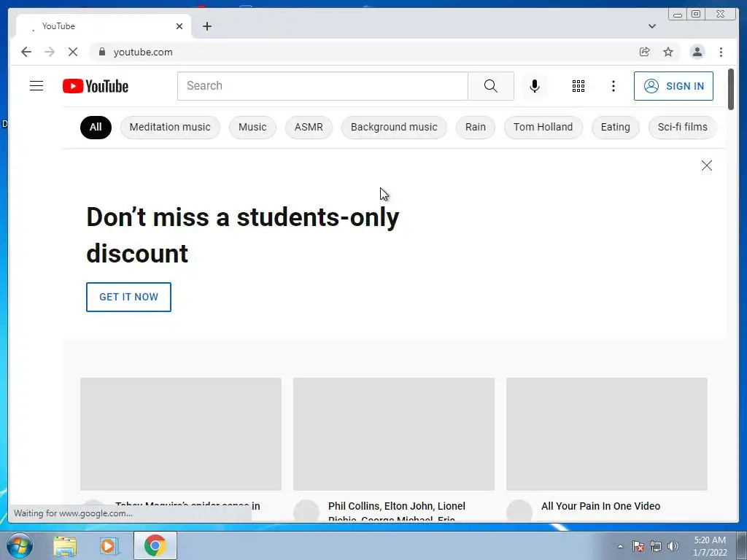The height and width of the screenshot is (560, 747).
Task: Close the YouTube tab
Action: [179, 26]
